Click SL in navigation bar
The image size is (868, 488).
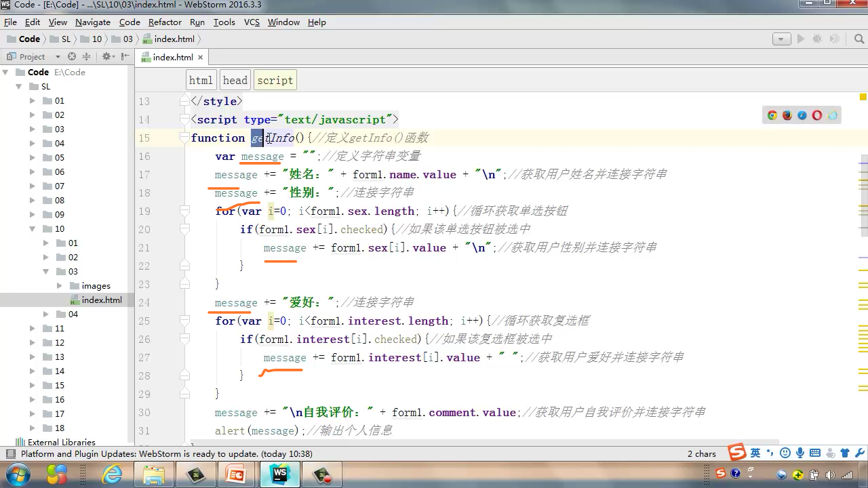60,39
